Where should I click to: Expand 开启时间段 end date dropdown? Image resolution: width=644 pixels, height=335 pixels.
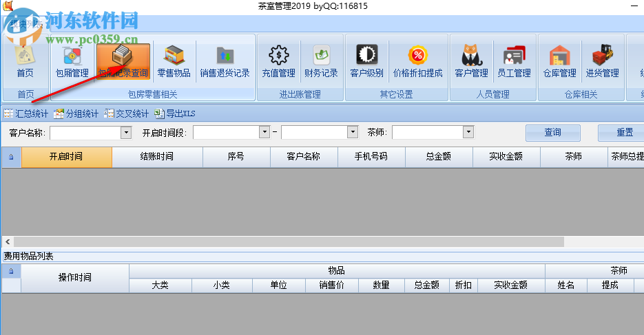click(353, 132)
